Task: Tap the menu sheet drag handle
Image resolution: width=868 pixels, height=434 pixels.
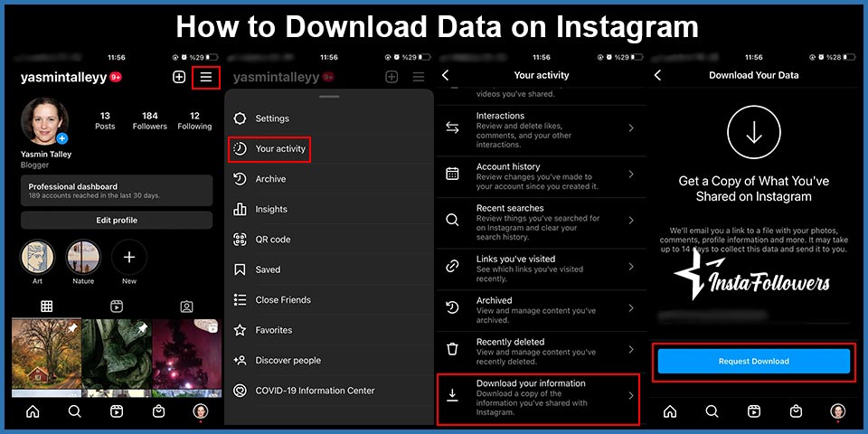Action: click(x=329, y=97)
